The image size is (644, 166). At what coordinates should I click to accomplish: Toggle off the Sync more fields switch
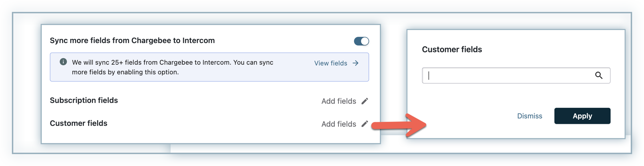point(361,41)
